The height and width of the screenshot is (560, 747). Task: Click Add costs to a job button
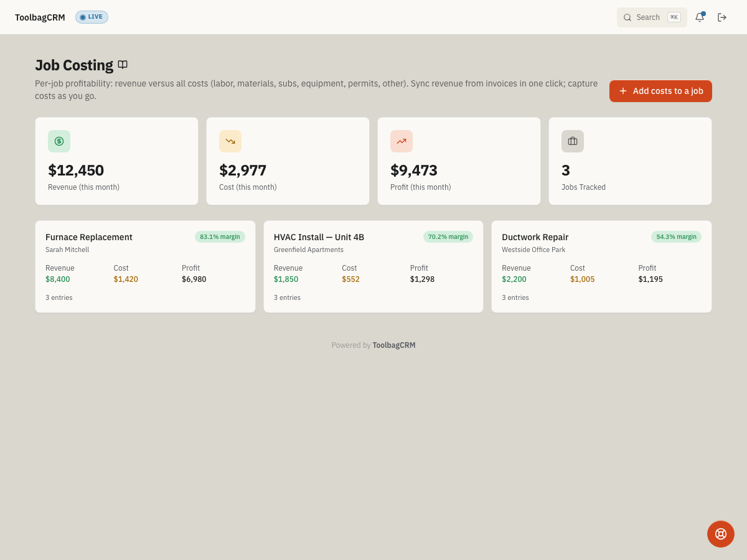tap(660, 91)
